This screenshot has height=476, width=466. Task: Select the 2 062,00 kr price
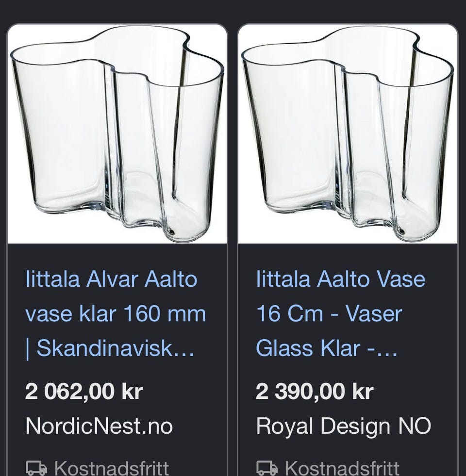(x=84, y=391)
